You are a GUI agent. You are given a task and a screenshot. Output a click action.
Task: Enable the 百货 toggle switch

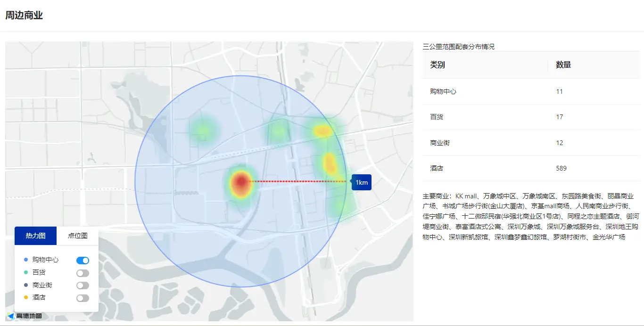(x=83, y=273)
